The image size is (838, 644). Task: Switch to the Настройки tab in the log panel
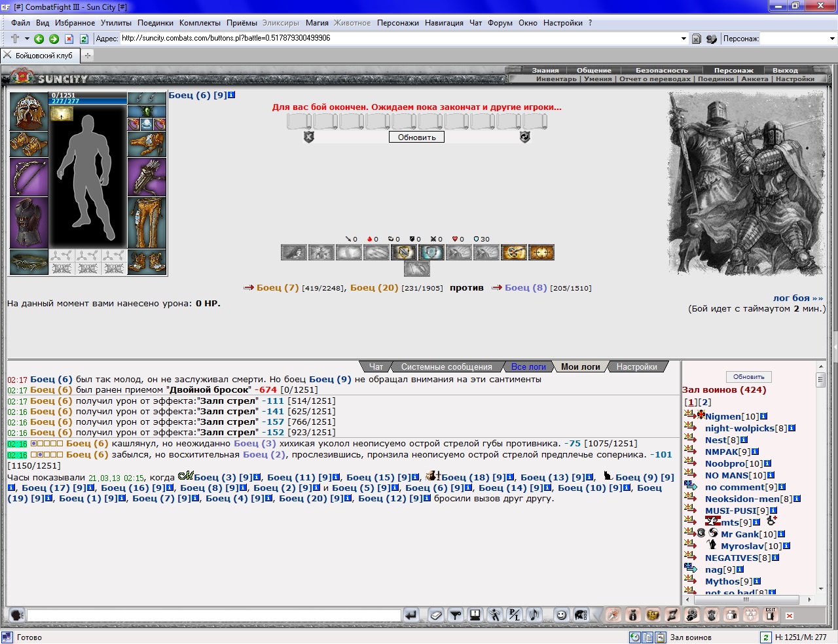click(x=636, y=367)
